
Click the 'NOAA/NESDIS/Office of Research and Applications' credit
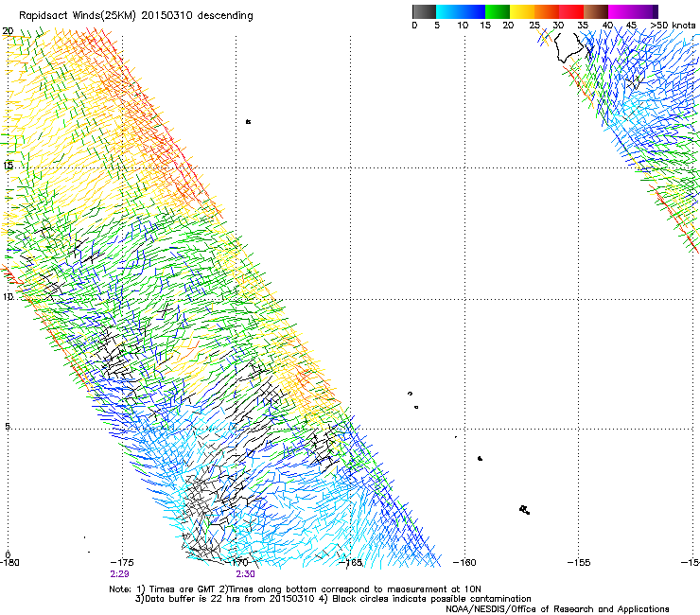pyautogui.click(x=557, y=609)
